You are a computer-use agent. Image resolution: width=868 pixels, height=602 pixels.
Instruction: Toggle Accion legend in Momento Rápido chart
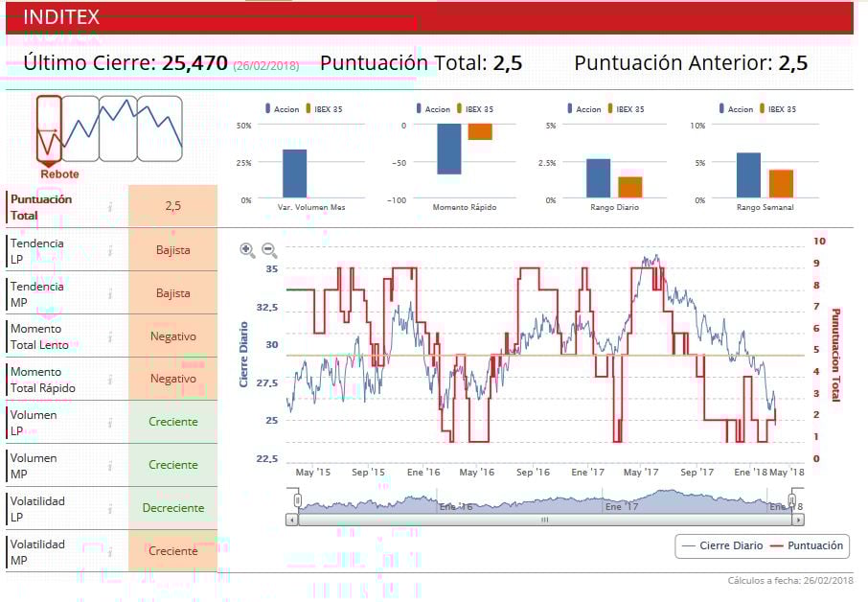click(x=433, y=109)
